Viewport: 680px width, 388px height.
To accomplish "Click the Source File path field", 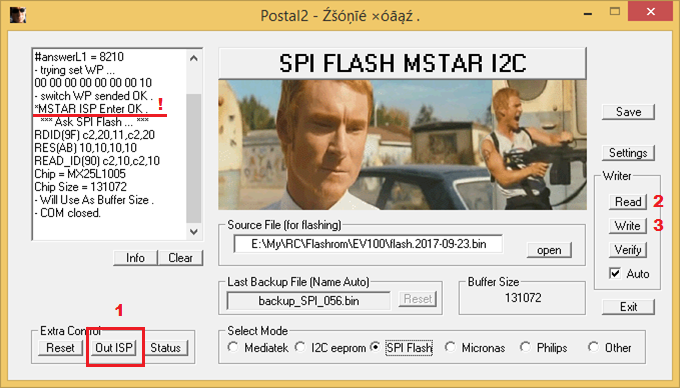I will click(368, 244).
